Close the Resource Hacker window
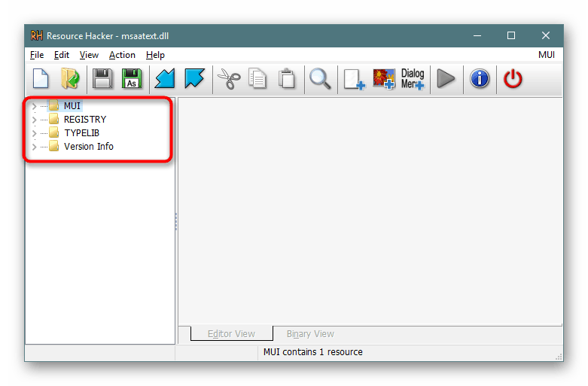This screenshot has width=588, height=386. [x=546, y=35]
